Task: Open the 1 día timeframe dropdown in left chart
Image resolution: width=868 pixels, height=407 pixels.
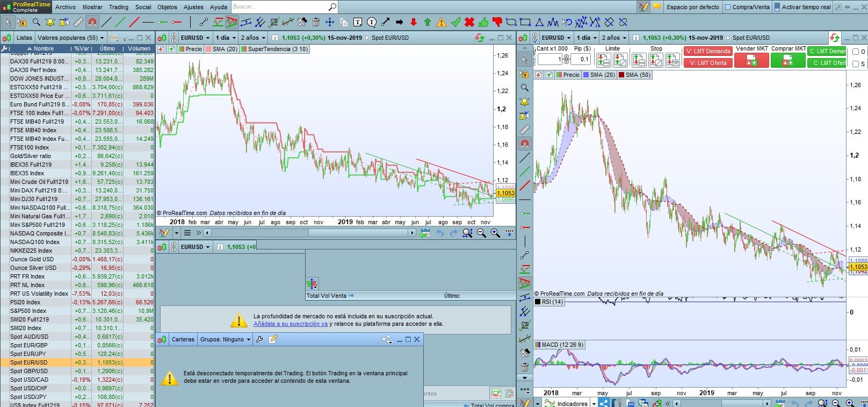Action: tap(226, 38)
